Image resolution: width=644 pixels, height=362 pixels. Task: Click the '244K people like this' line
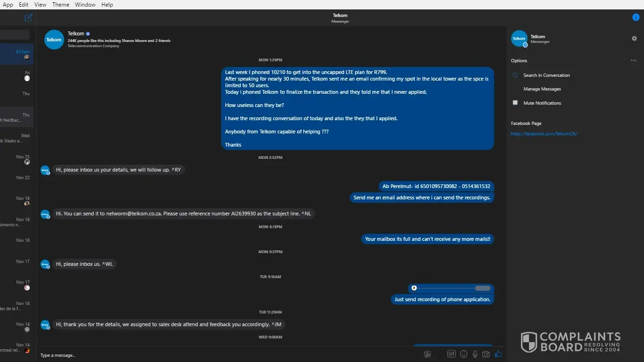coord(119,41)
